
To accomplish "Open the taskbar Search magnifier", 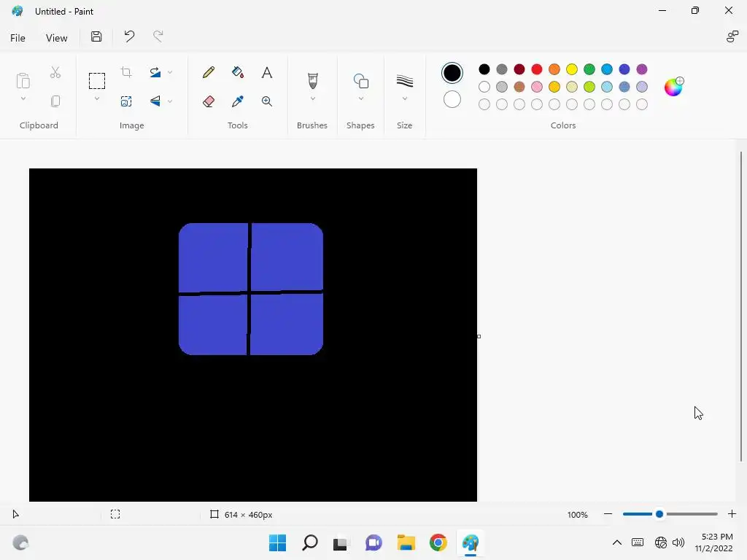I will point(309,542).
